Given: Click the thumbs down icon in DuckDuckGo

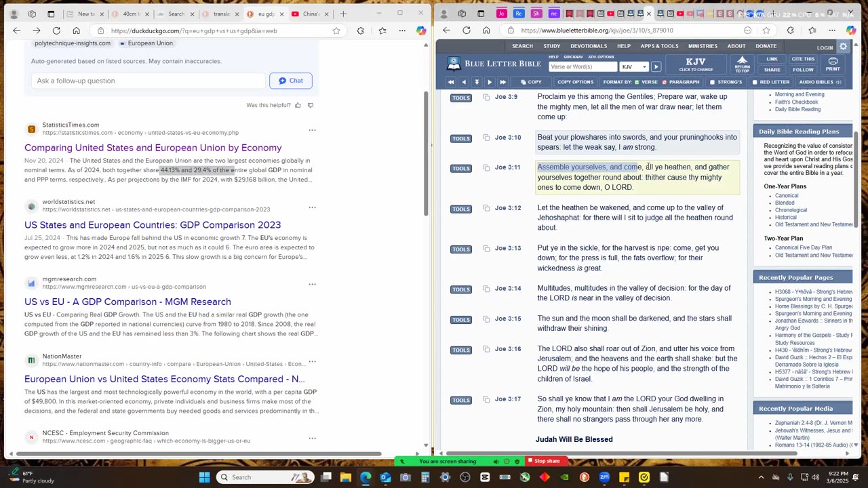Looking at the screenshot, I should (x=311, y=105).
